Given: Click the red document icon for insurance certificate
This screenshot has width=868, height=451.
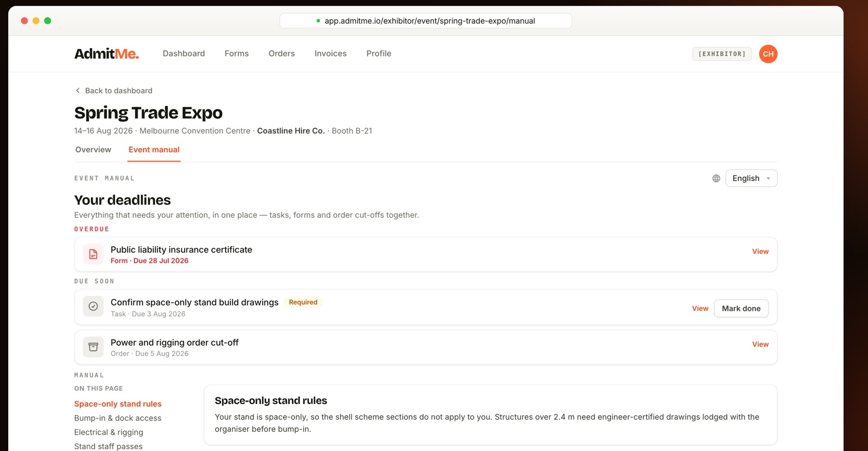Looking at the screenshot, I should pyautogui.click(x=93, y=254).
